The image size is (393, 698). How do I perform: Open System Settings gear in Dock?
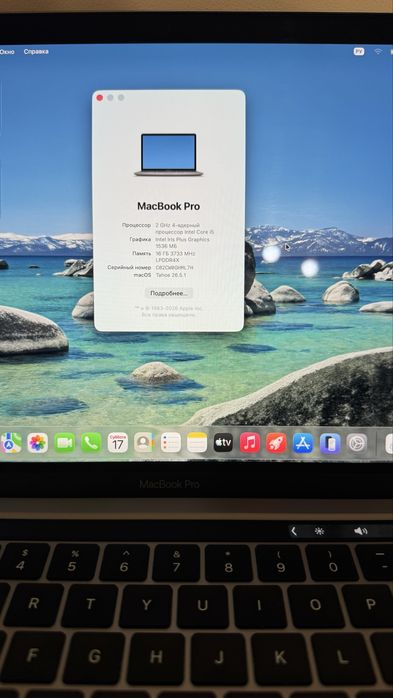(357, 444)
